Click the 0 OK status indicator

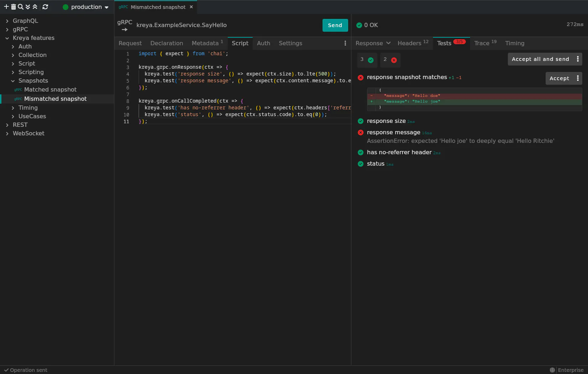[367, 25]
